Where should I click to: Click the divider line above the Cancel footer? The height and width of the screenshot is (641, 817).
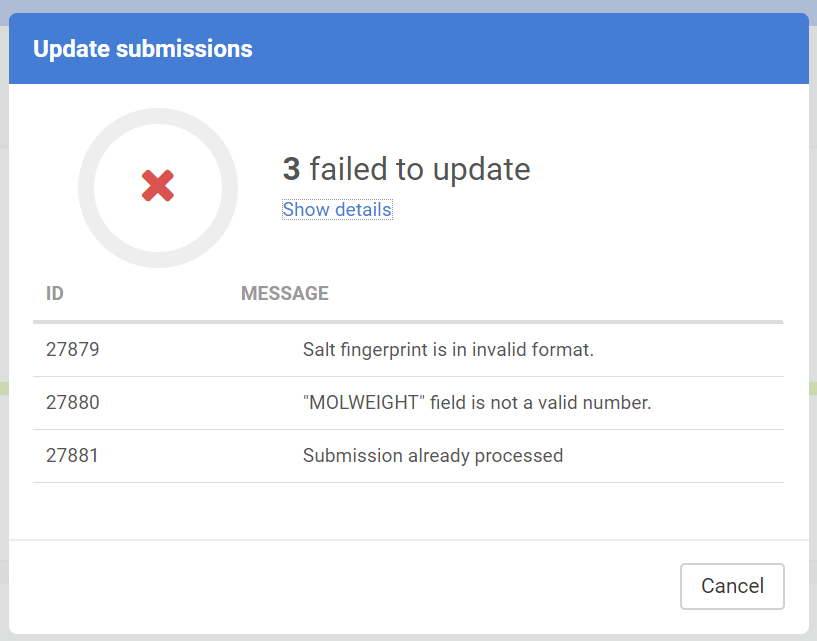(400, 540)
